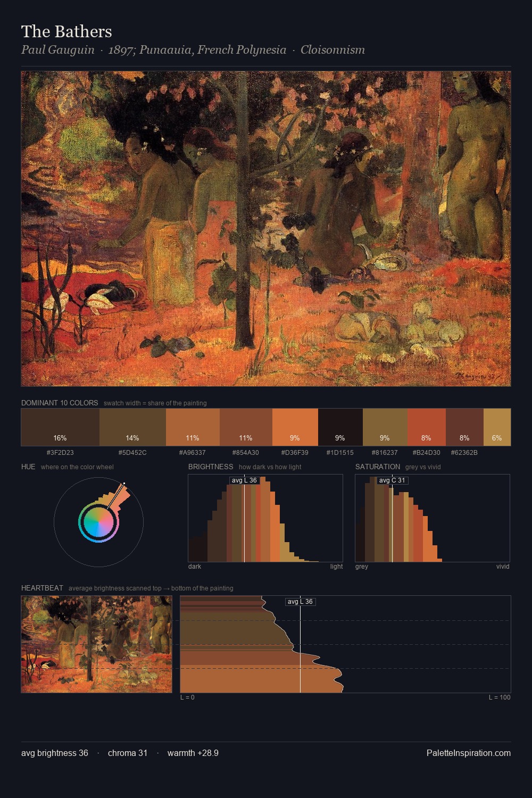Click the 'light' axis label
Screen dimensions: 532x798
click(336, 567)
